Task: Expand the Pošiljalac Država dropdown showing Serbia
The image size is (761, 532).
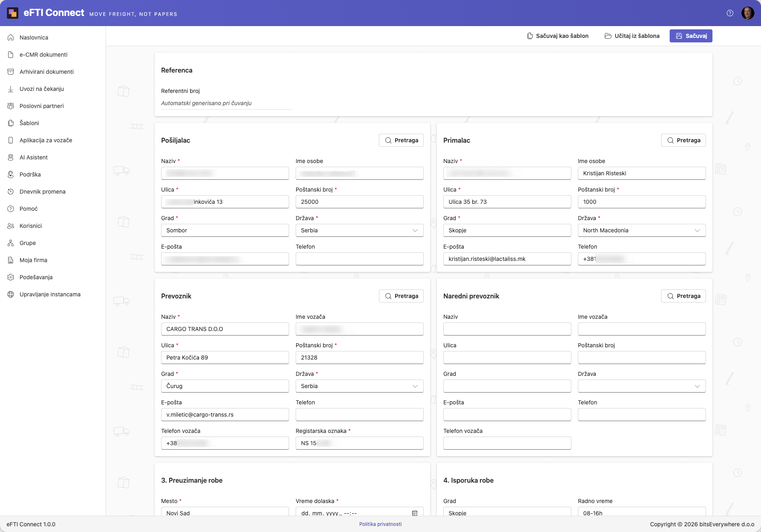Action: (x=360, y=230)
